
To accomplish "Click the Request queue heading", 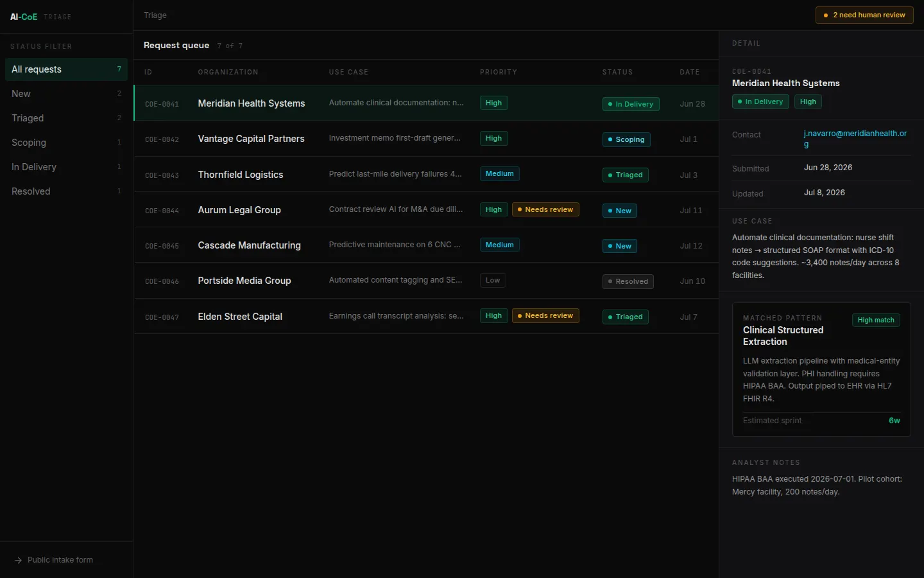I will coord(176,45).
